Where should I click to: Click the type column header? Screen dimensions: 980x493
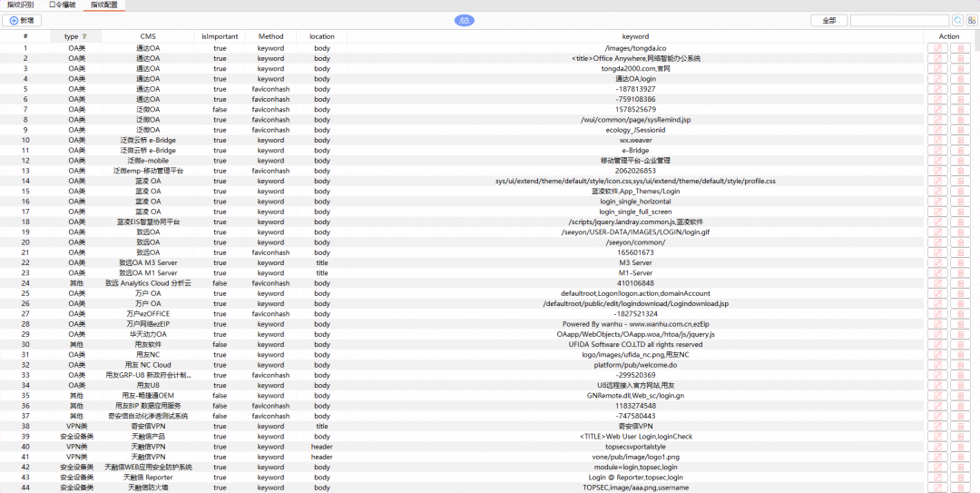[75, 36]
